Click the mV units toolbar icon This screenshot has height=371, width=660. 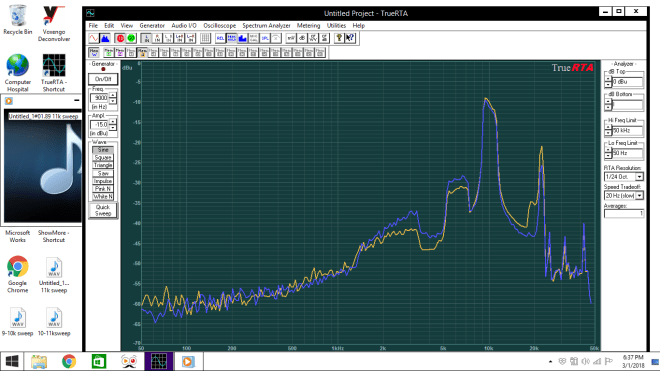pyautogui.click(x=291, y=38)
